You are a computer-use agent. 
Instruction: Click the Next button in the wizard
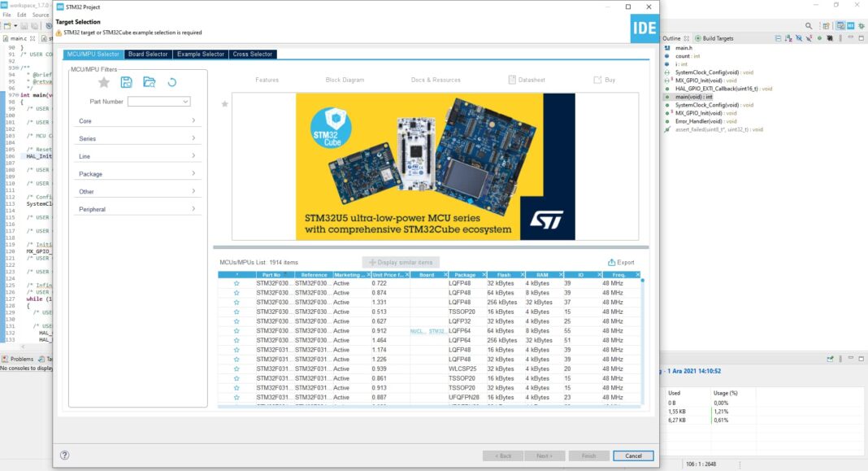(x=545, y=456)
